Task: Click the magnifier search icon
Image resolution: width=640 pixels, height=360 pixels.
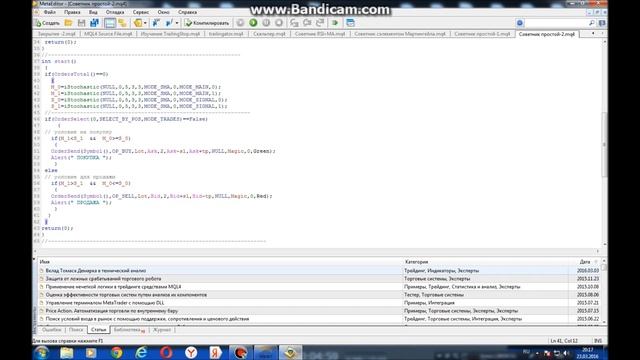Action: 591,23
